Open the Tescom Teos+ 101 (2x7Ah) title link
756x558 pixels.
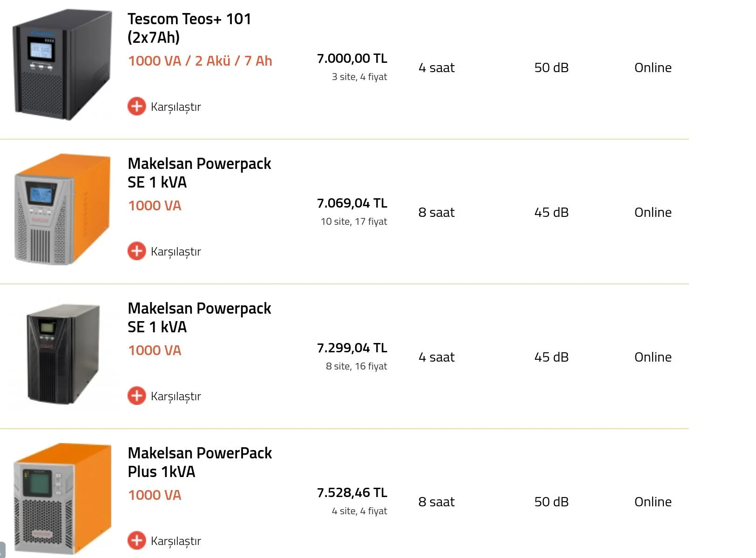(189, 28)
